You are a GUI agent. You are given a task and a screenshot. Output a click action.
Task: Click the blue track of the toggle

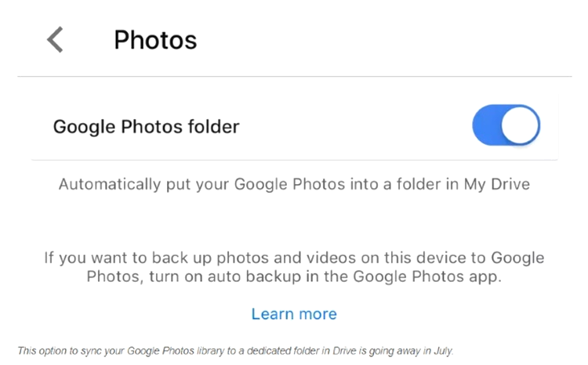click(486, 125)
